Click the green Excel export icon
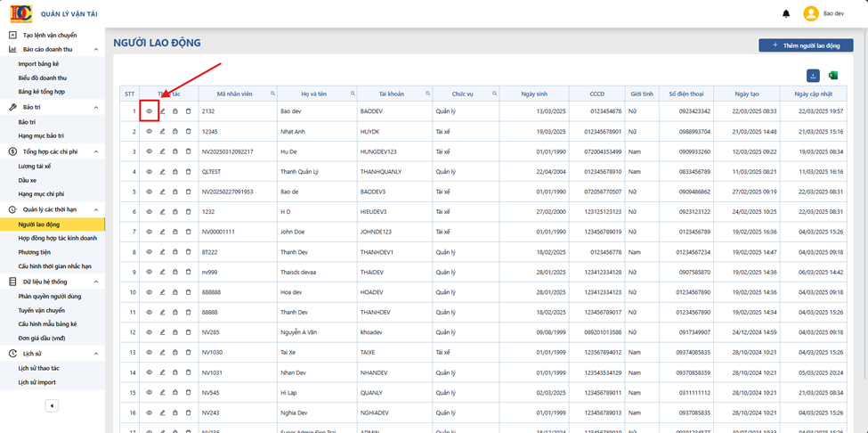The height and width of the screenshot is (433, 868). [832, 76]
